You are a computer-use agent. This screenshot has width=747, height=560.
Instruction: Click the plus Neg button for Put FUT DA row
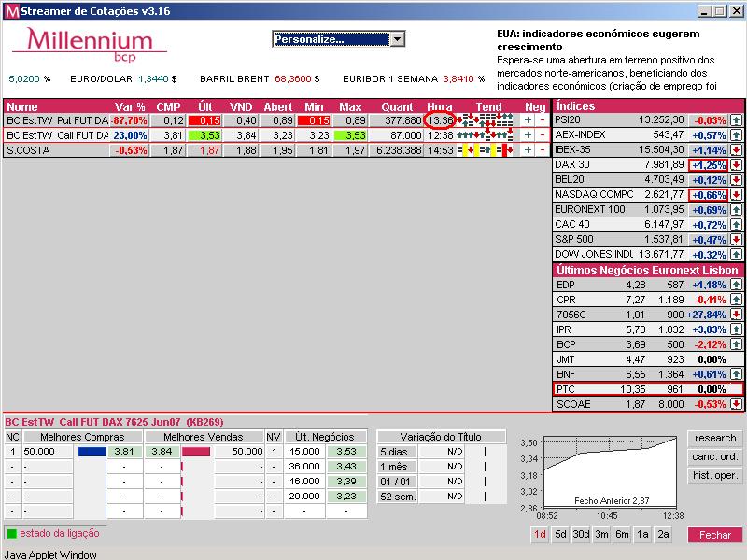pos(528,120)
